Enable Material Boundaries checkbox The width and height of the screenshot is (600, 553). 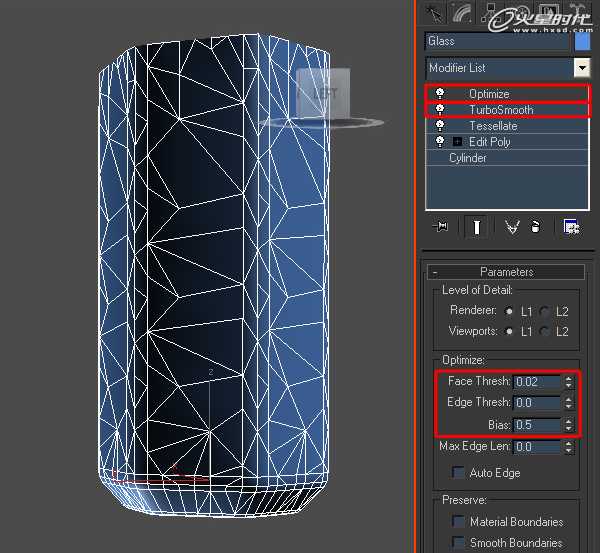[x=458, y=521]
